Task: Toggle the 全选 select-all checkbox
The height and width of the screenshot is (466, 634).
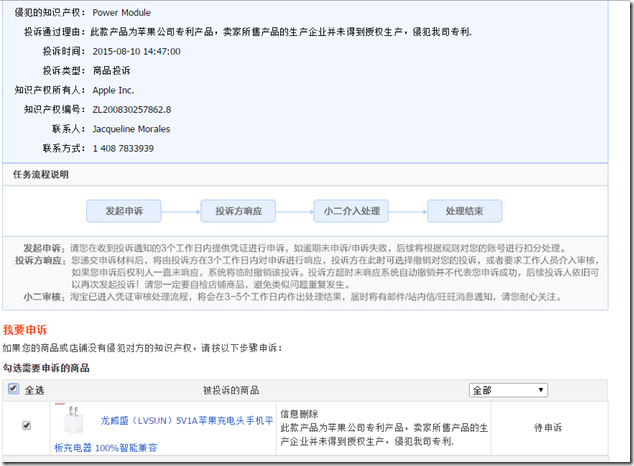Action: pos(13,389)
